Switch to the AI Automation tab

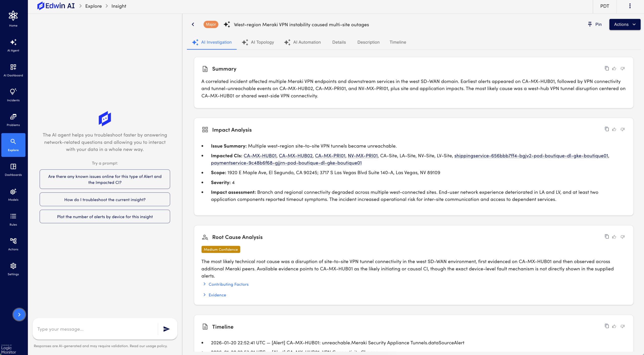tap(302, 42)
